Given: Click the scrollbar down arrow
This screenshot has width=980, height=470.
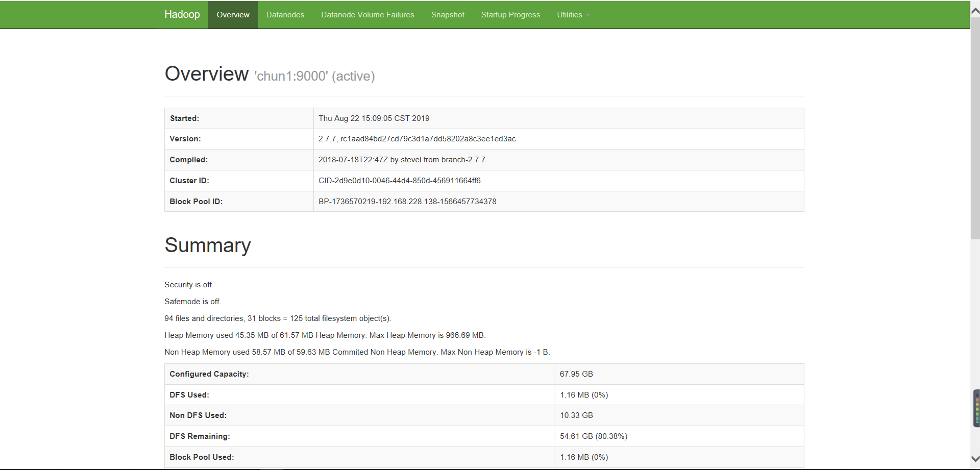Looking at the screenshot, I should click(975, 459).
